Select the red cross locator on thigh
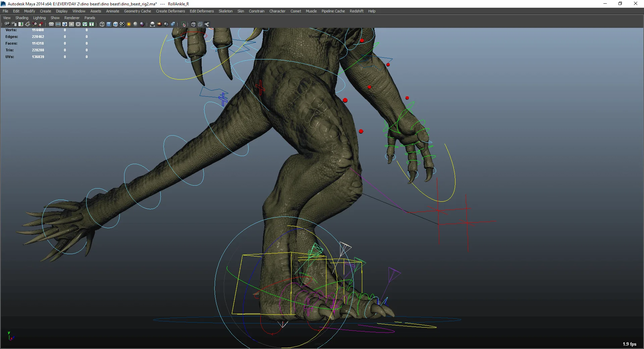 [260, 88]
